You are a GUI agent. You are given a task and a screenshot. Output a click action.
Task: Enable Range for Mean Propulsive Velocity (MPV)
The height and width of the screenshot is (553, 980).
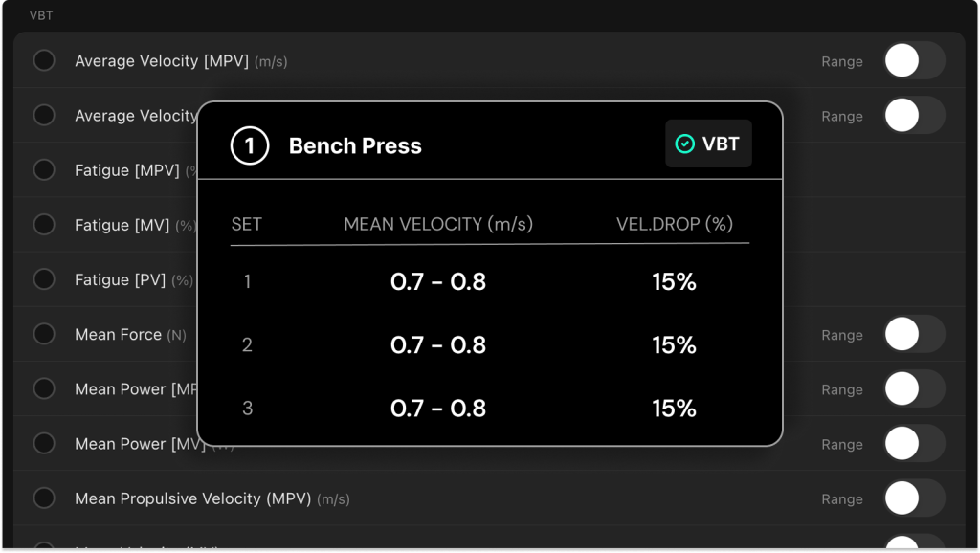[x=914, y=498]
